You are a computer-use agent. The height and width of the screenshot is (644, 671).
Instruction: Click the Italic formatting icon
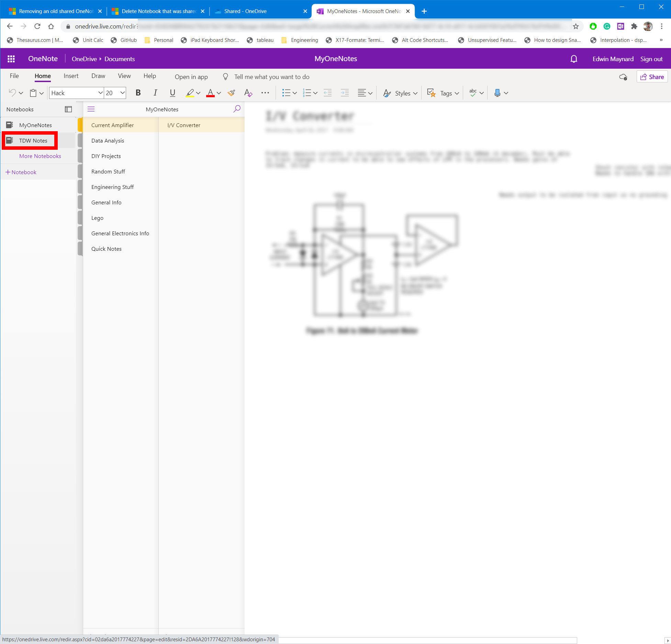(x=155, y=93)
